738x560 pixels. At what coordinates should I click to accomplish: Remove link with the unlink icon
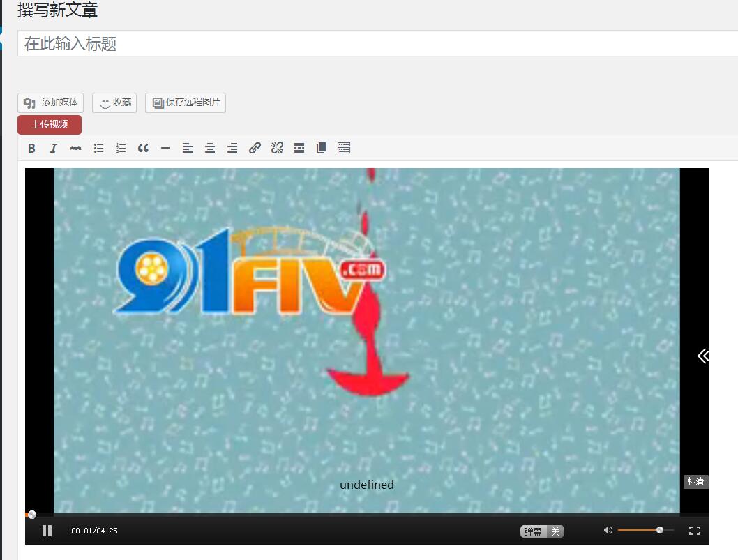point(277,149)
